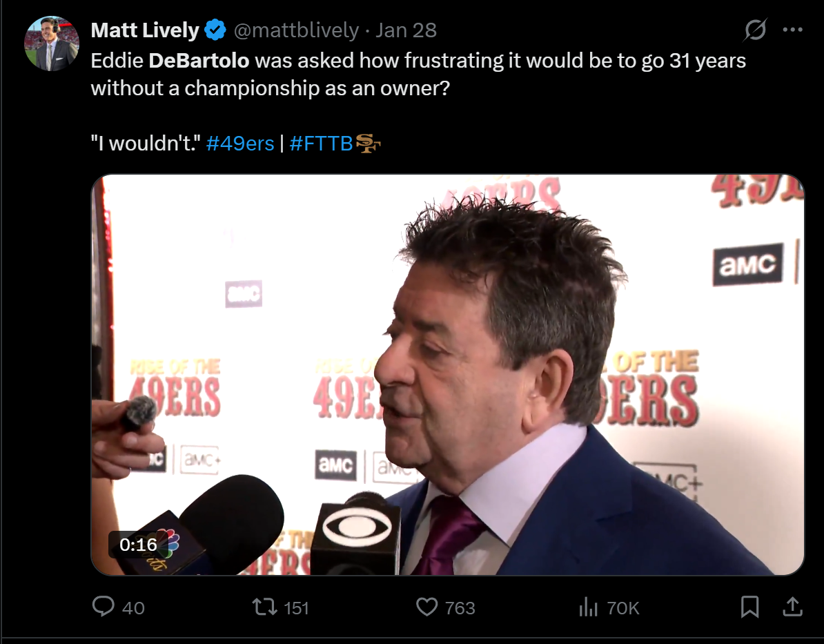Open the @mattblively handle link
Viewport: 824px width, 644px height.
(296, 30)
